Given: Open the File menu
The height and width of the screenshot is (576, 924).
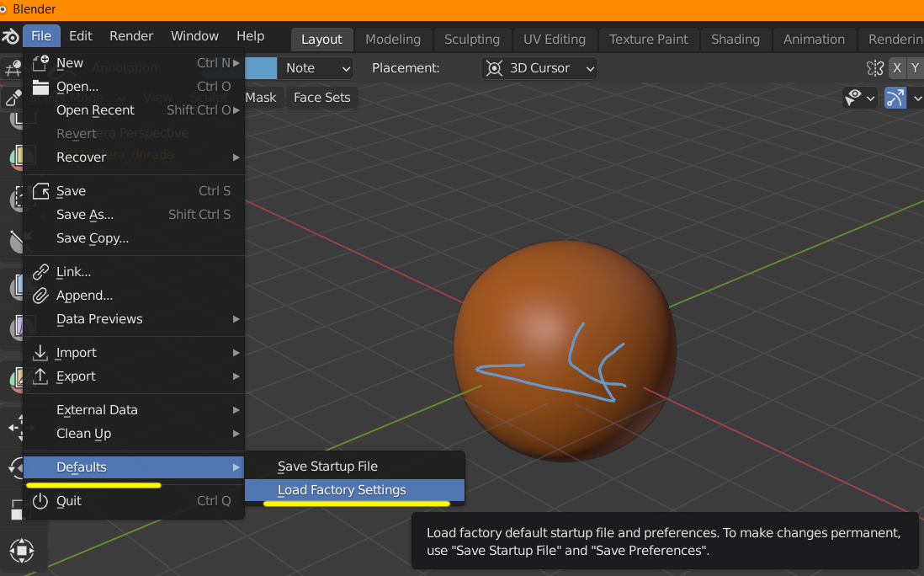Looking at the screenshot, I should tap(41, 36).
